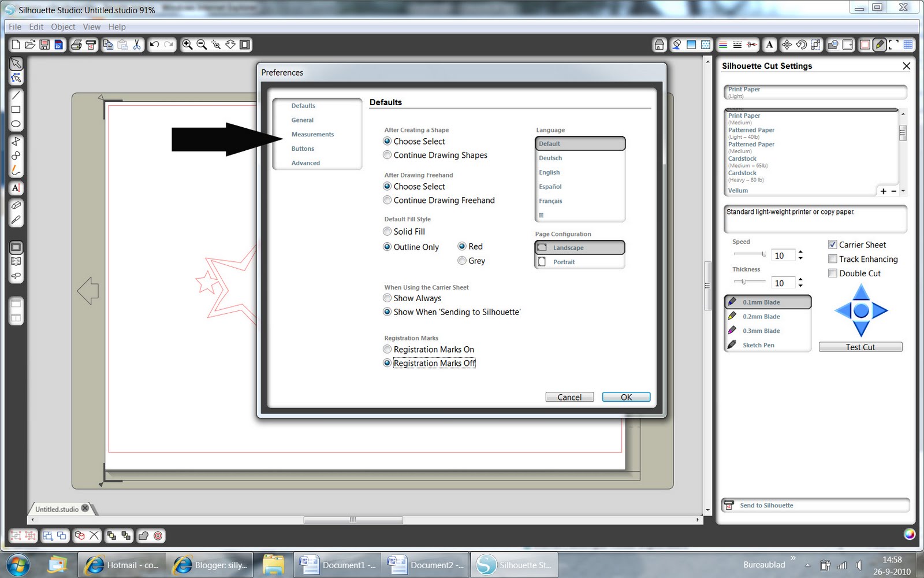The width and height of the screenshot is (924, 578).
Task: Zoom in with magnifier plus icon
Action: [x=187, y=45]
